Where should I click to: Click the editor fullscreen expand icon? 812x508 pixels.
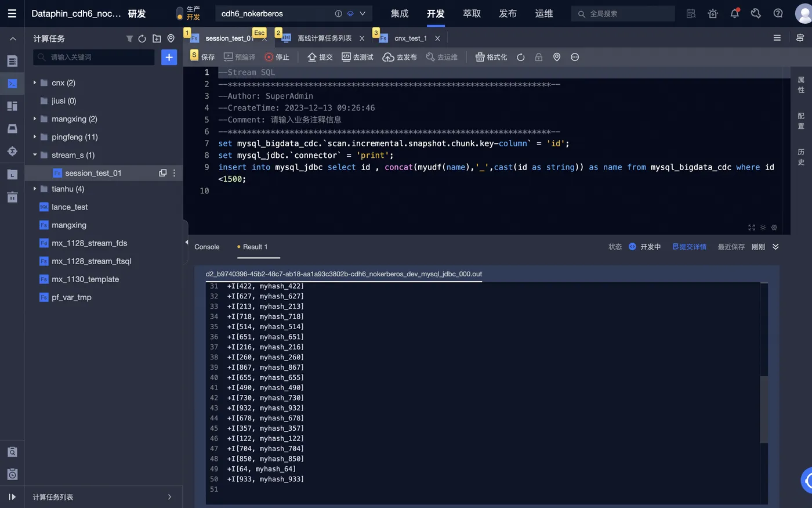(x=752, y=228)
